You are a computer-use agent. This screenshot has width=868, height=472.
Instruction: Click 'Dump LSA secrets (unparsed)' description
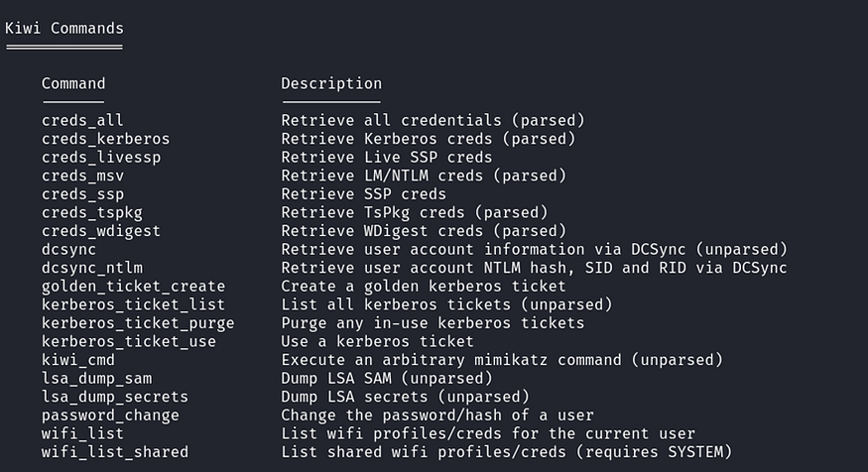(x=405, y=397)
